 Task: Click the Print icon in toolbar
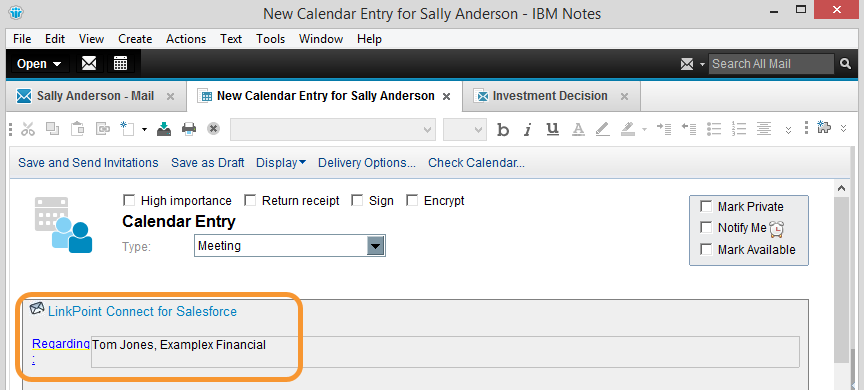click(x=189, y=129)
